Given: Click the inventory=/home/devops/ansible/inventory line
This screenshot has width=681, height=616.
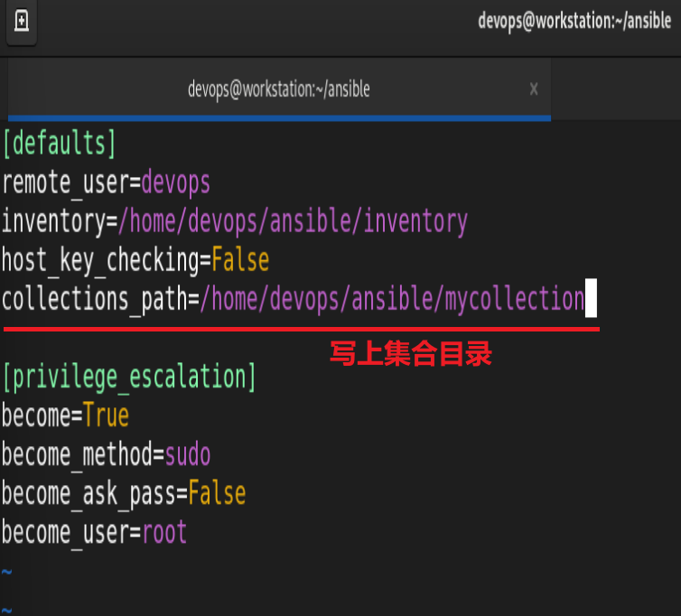Looking at the screenshot, I should pos(235,221).
